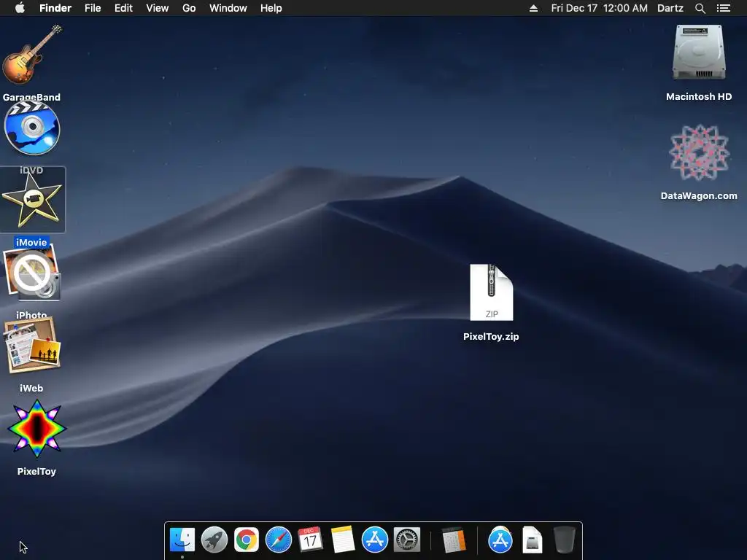This screenshot has width=747, height=560.
Task: Select the iDVD desktop icon
Action: [x=32, y=128]
